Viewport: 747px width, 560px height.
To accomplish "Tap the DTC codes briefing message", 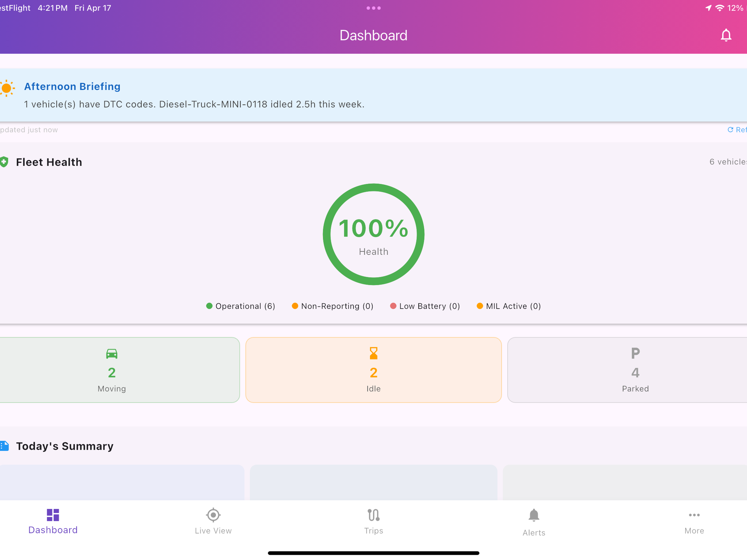I will [x=194, y=104].
